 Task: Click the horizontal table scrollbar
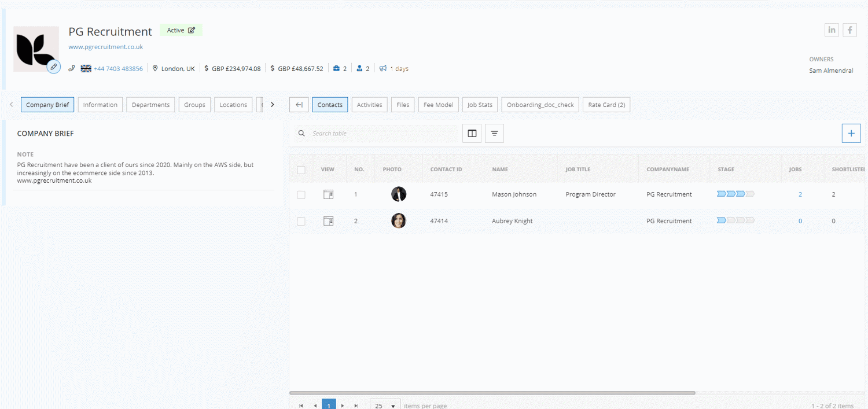tap(492, 393)
